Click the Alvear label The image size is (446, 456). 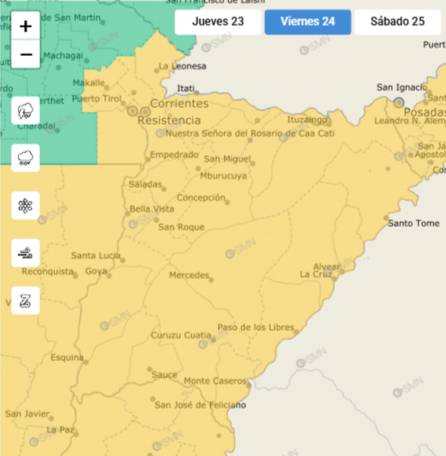tap(327, 267)
